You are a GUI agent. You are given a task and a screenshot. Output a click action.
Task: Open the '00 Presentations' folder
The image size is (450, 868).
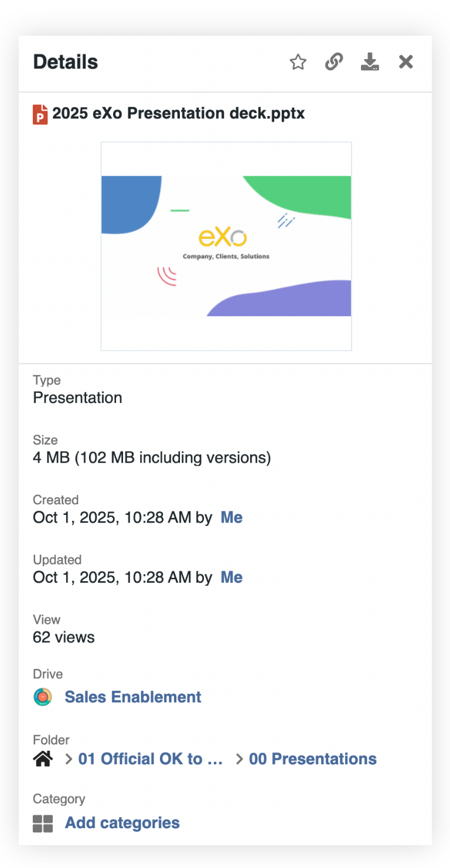[x=313, y=759]
